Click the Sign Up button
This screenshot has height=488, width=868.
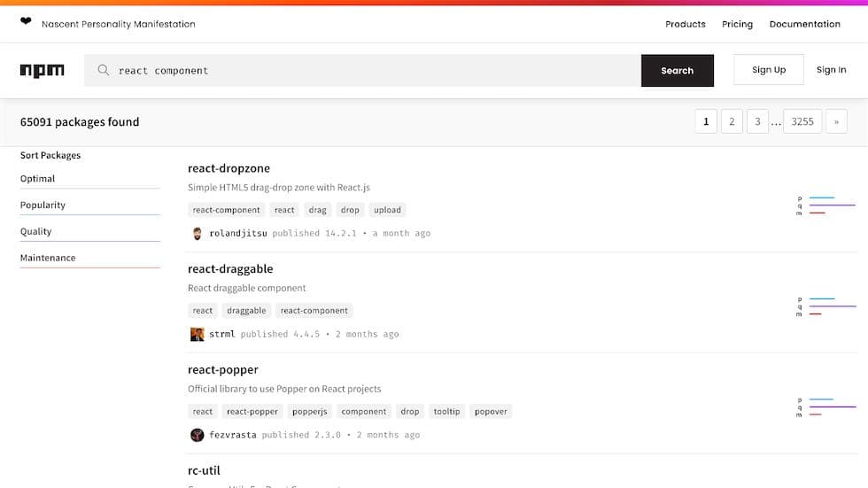pos(769,70)
